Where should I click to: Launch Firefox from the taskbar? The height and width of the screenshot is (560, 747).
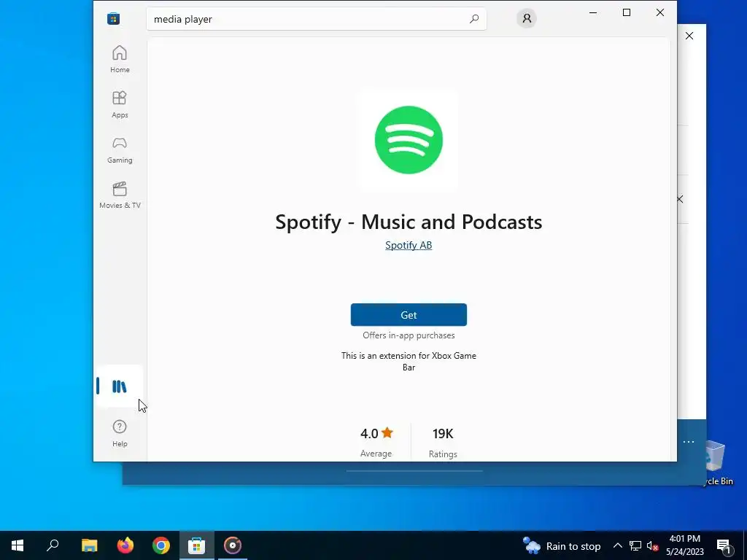[x=125, y=545]
